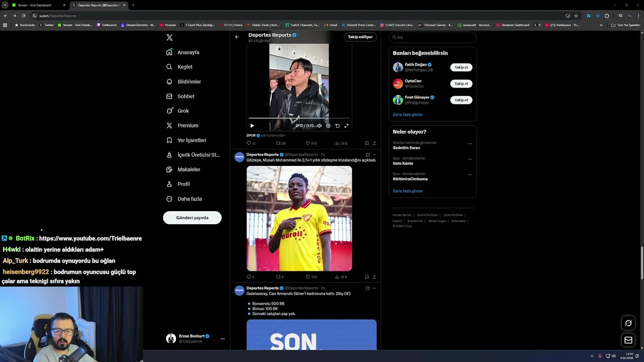Reply to the post with 12 comments
The image size is (644, 362).
(x=251, y=143)
